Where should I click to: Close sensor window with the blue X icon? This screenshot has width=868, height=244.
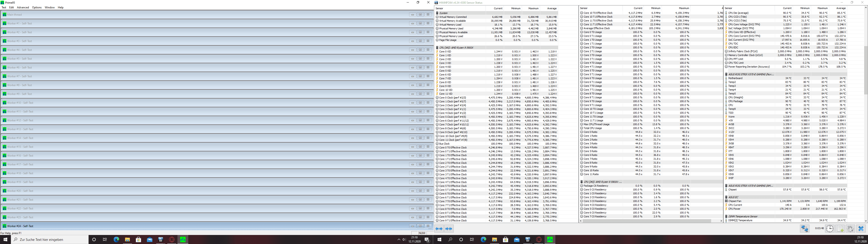point(861,229)
